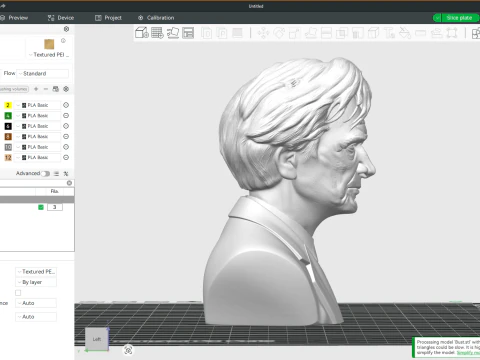Edit preset for filament 8

point(66,136)
